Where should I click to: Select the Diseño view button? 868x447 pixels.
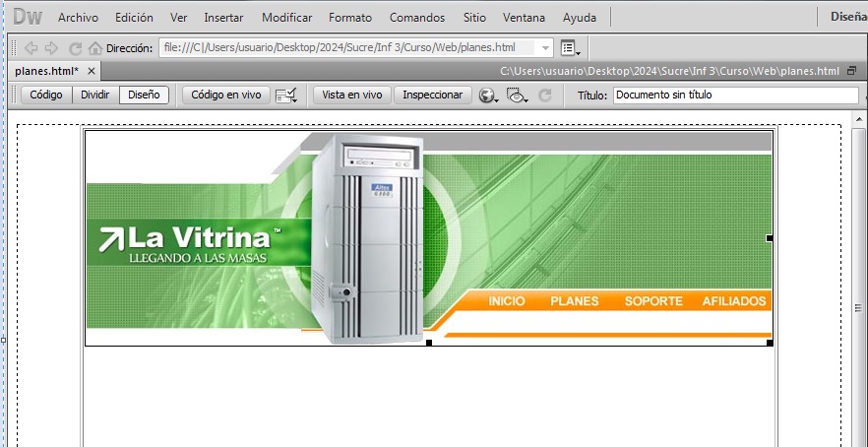[144, 95]
